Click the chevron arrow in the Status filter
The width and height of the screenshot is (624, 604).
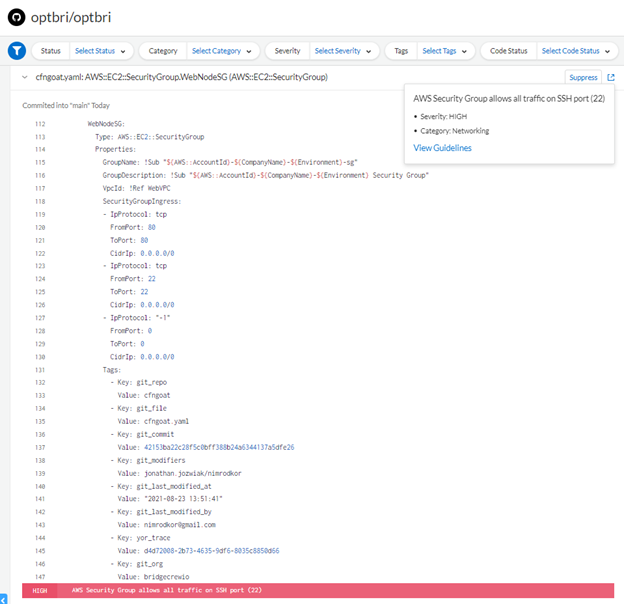tap(123, 51)
